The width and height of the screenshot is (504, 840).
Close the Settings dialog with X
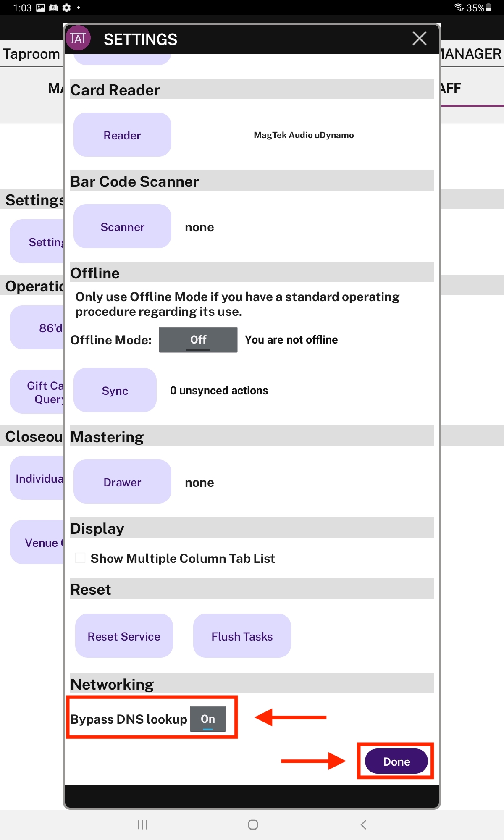click(x=419, y=38)
